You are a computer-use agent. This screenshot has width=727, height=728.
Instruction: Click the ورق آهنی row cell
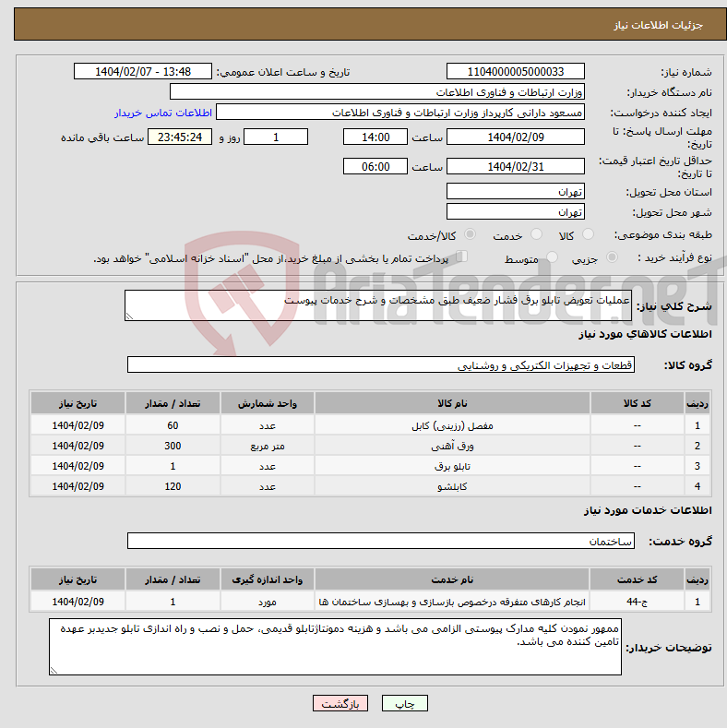coord(452,446)
